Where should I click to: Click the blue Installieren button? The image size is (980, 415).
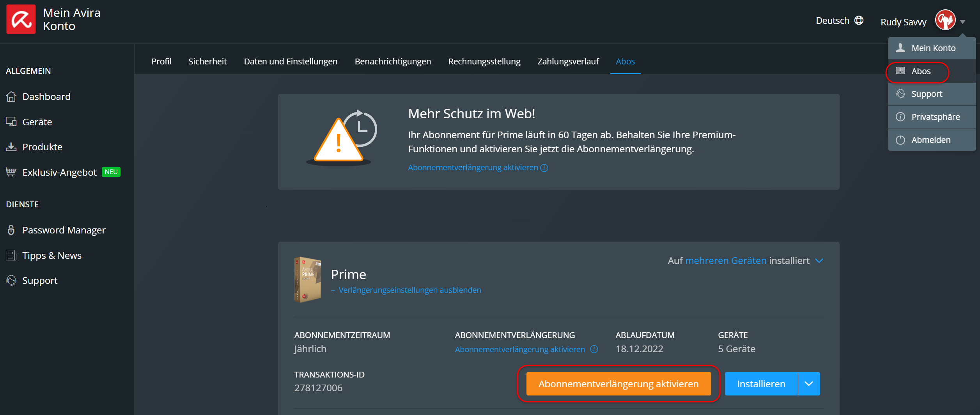pyautogui.click(x=761, y=384)
